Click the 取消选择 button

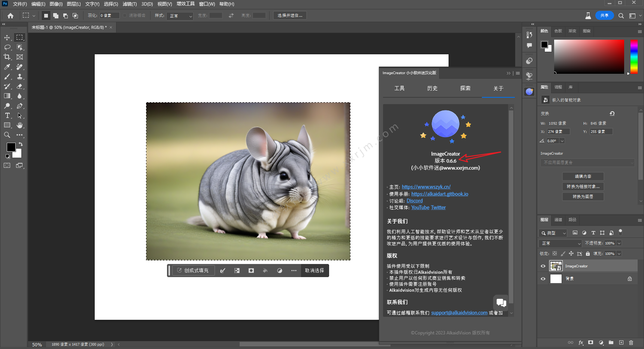coord(315,270)
